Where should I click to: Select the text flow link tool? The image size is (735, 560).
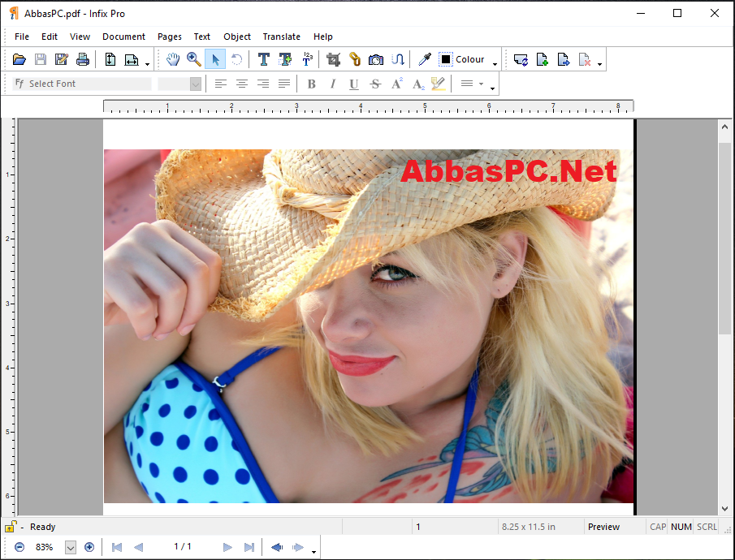[397, 59]
